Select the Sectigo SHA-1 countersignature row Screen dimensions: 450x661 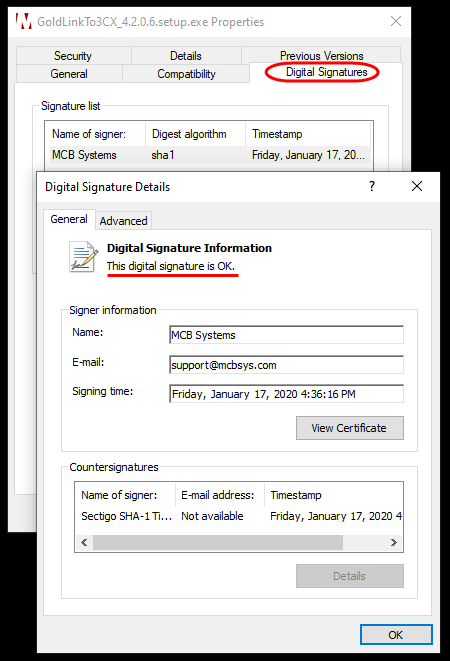(x=239, y=516)
